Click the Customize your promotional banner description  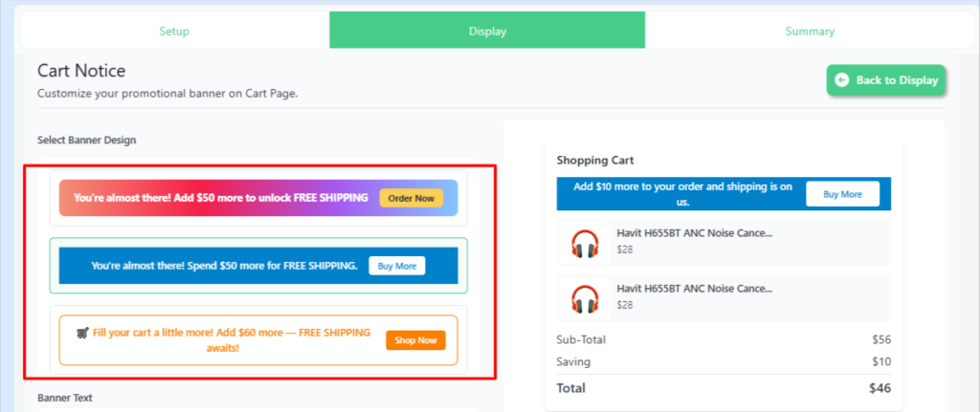(x=167, y=94)
